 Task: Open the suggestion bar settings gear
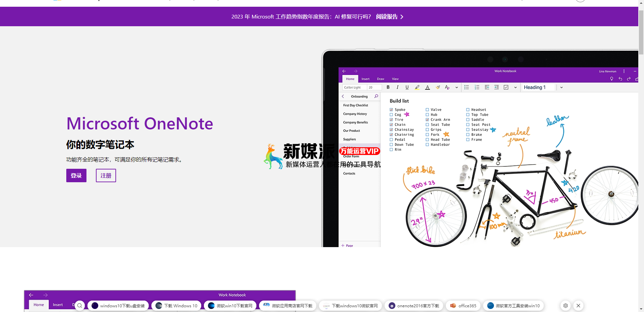[x=566, y=306]
